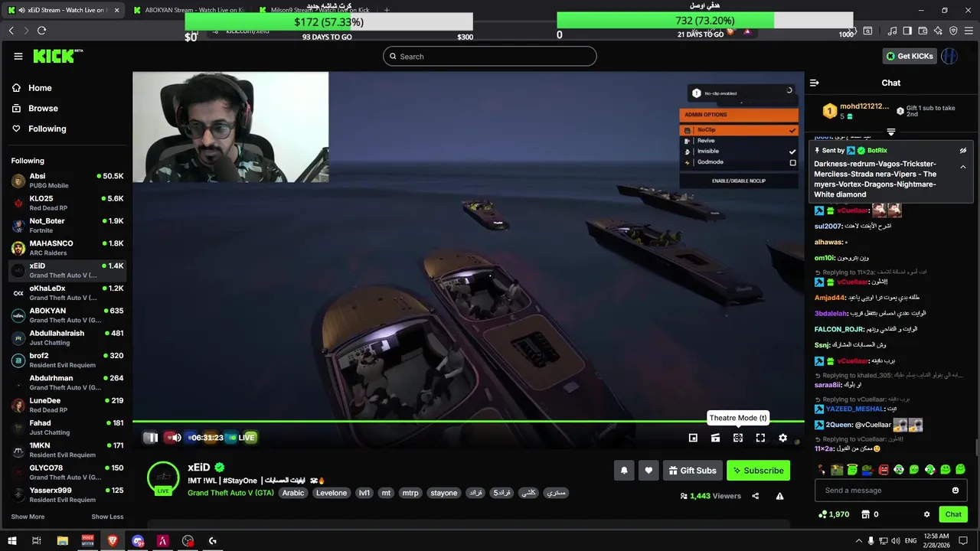Viewport: 980px width, 551px height.
Task: Open chat settings gear
Action: point(926,514)
